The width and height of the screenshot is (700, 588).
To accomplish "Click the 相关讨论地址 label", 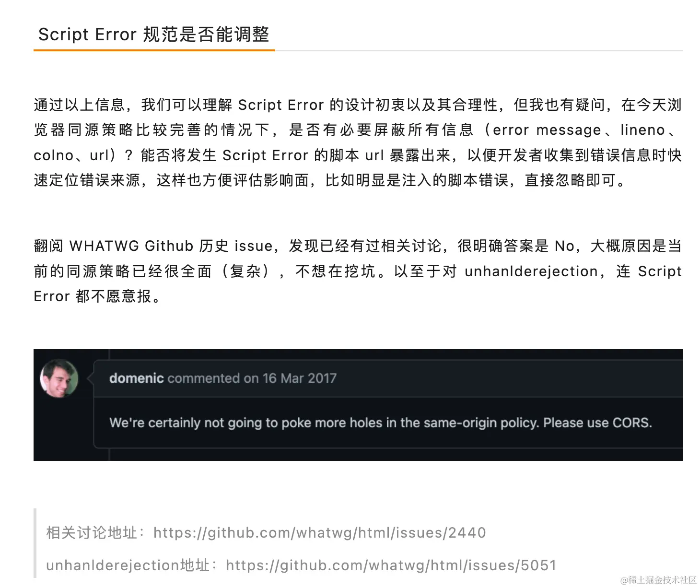I will coord(92,533).
